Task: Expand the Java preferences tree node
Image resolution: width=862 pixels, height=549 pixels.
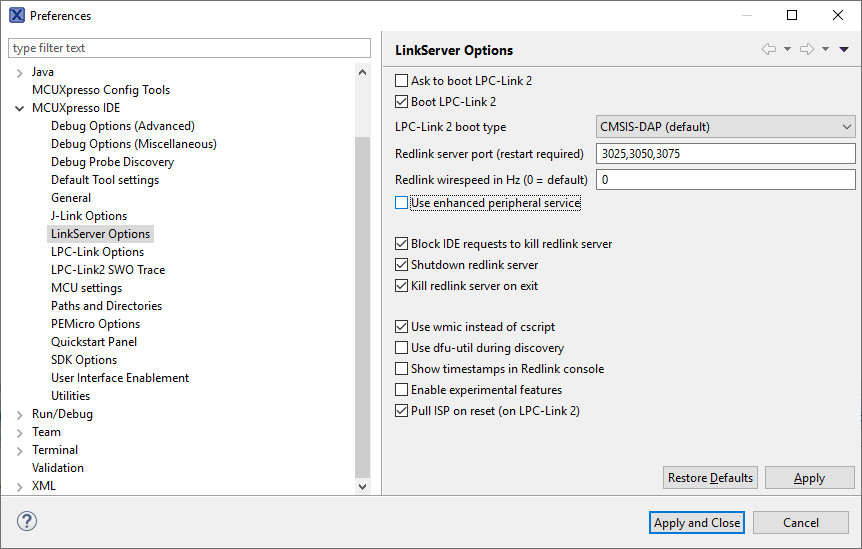Action: (x=20, y=72)
